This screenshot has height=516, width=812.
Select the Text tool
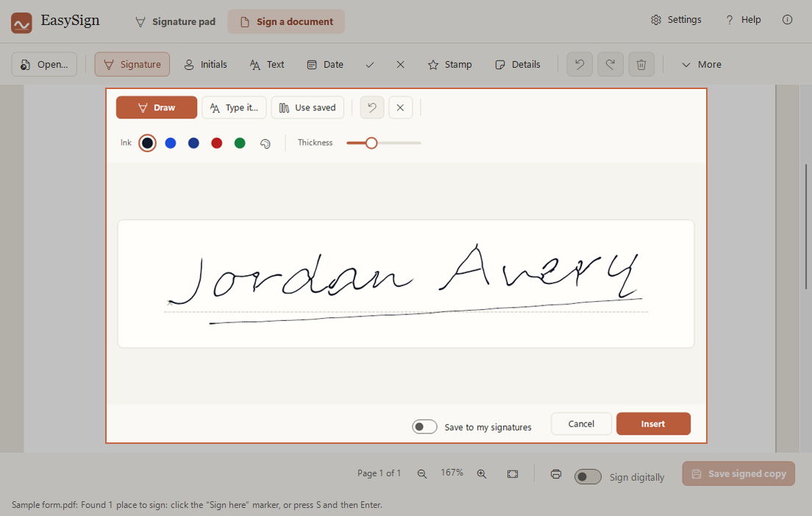267,64
